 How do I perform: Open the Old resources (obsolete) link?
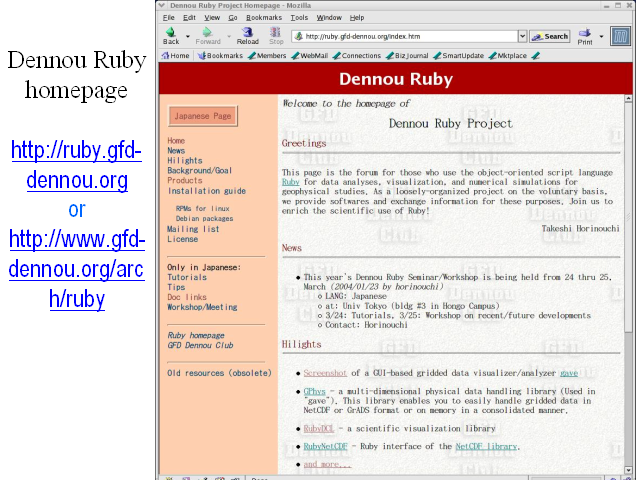219,373
